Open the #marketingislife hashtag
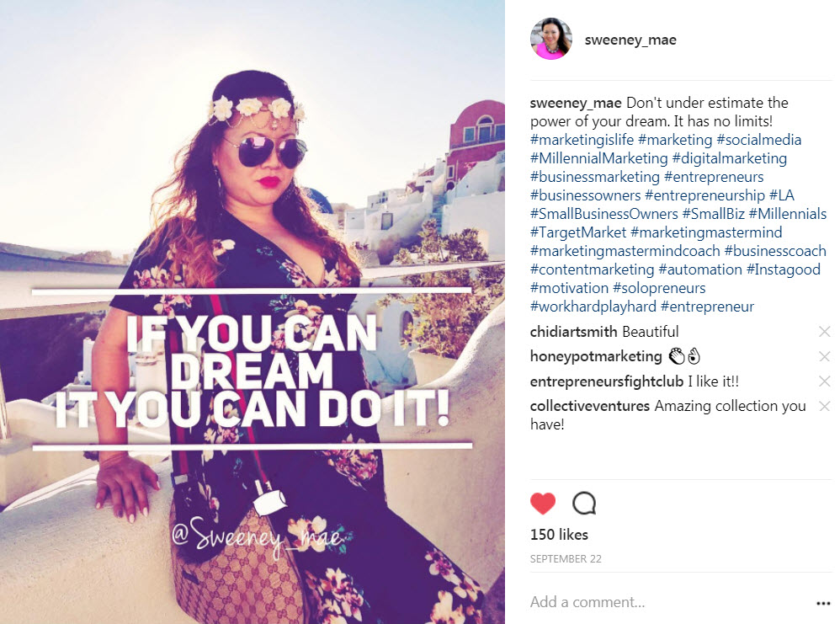This screenshot has width=840, height=624. pyautogui.click(x=582, y=140)
